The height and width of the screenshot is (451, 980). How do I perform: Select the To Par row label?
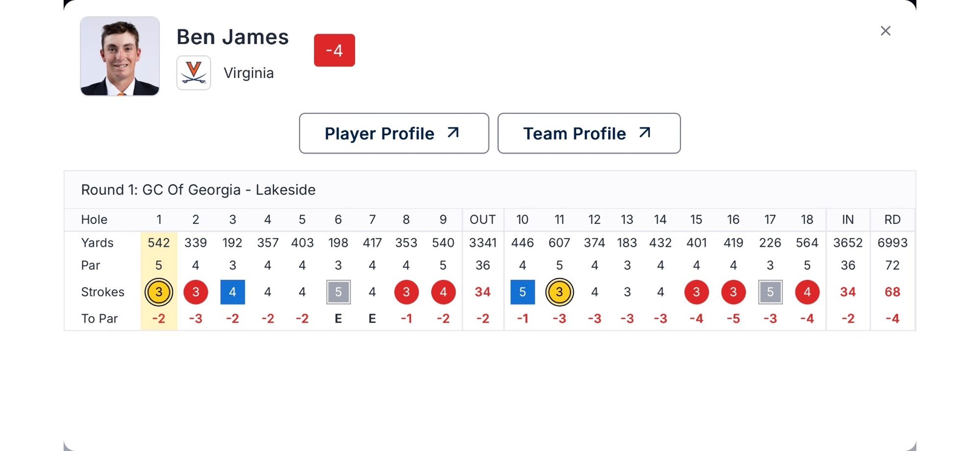pyautogui.click(x=99, y=318)
